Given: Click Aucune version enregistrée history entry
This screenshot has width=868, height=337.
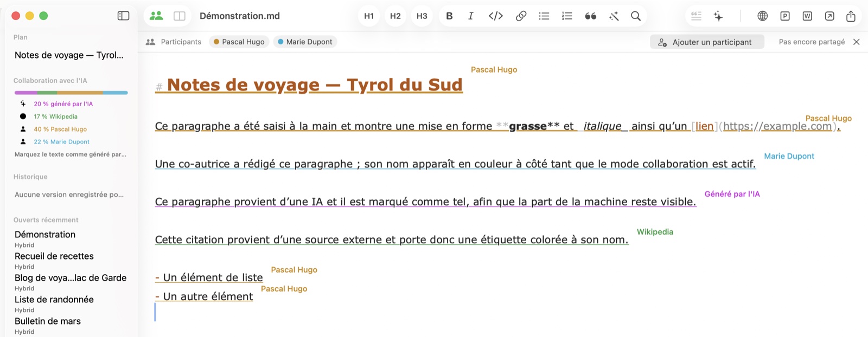Looking at the screenshot, I should pyautogui.click(x=69, y=195).
